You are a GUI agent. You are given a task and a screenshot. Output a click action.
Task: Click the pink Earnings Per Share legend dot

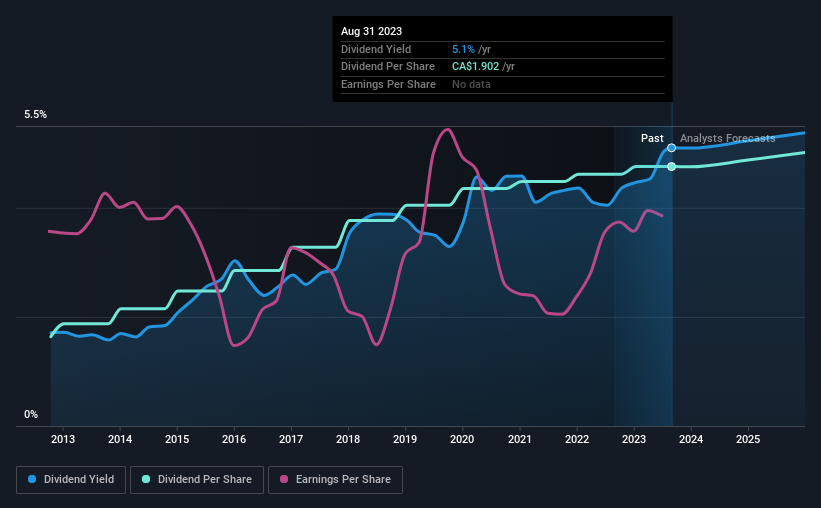[284, 479]
